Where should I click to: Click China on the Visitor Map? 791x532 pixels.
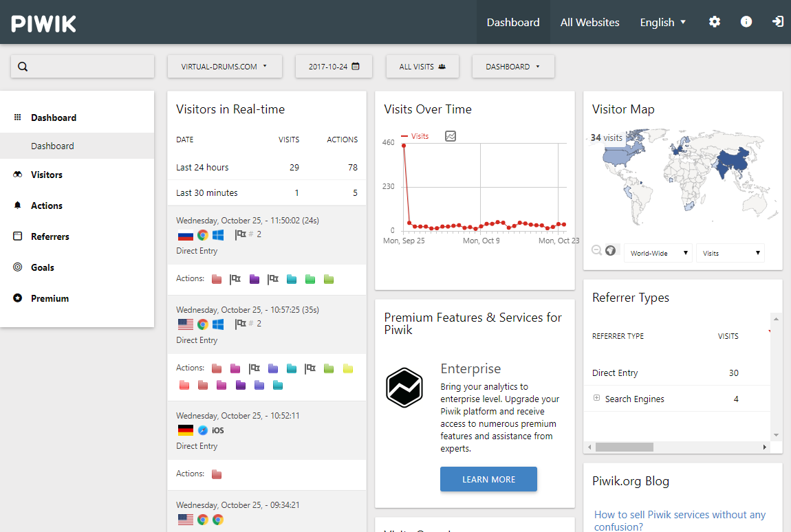pos(734,158)
